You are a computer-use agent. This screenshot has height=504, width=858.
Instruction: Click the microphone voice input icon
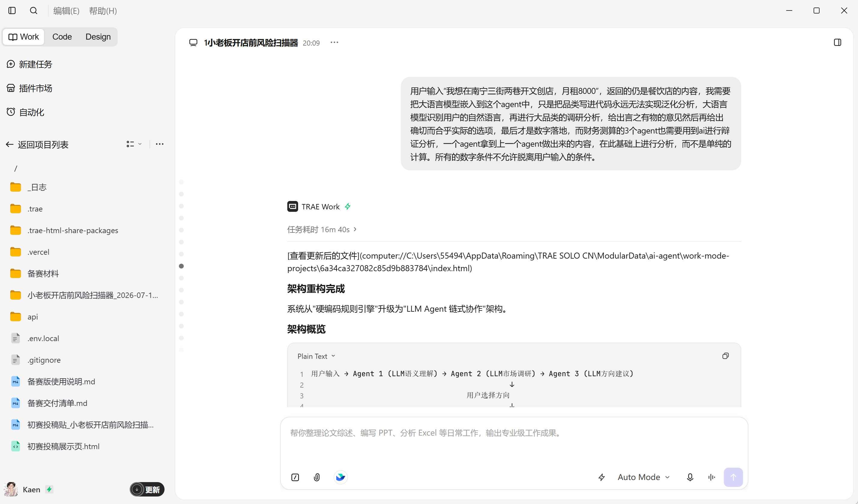point(690,477)
